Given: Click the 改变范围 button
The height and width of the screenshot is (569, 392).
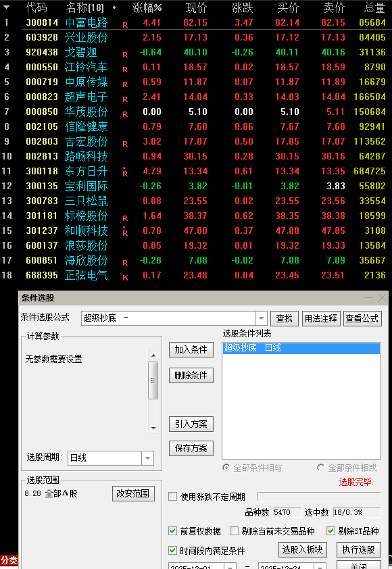Looking at the screenshot, I should click(133, 493).
